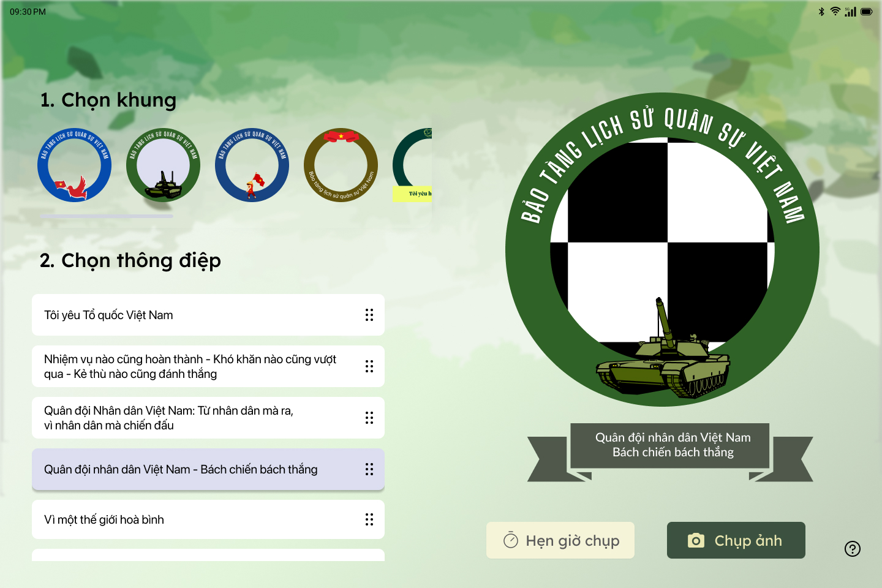Click the frame carousel horizontal scrollbar
The height and width of the screenshot is (588, 882).
click(107, 216)
